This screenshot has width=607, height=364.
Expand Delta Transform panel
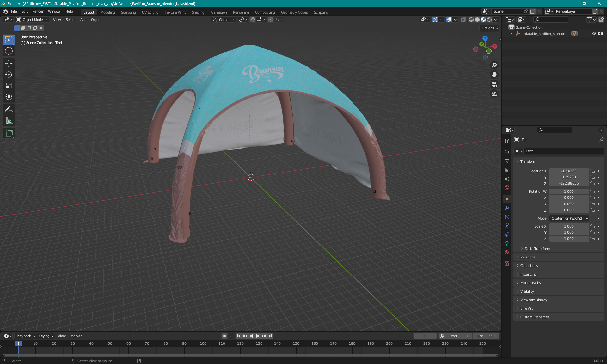pos(537,249)
